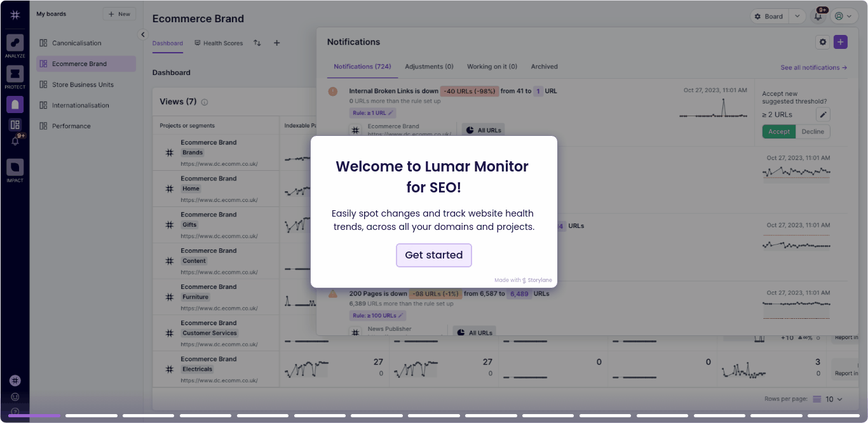This screenshot has height=423, width=868.
Task: Select the Monitor app icon in sidebar
Action: point(15,105)
